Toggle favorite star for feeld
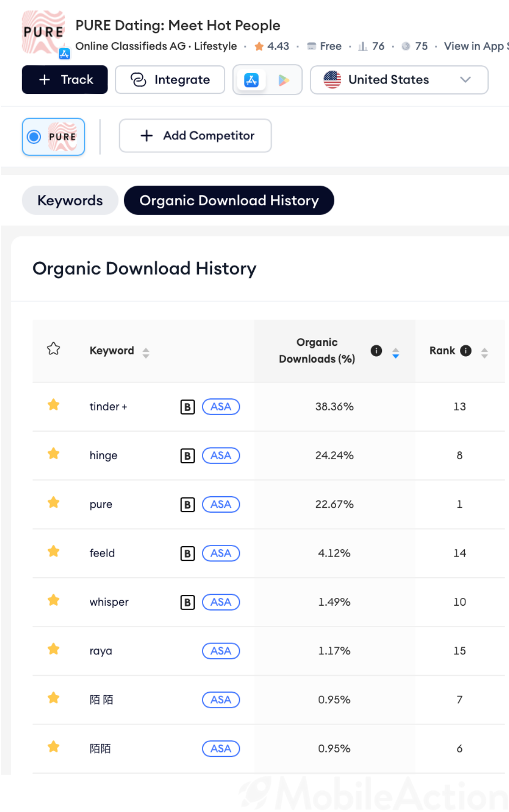This screenshot has width=509, height=812. tap(54, 551)
